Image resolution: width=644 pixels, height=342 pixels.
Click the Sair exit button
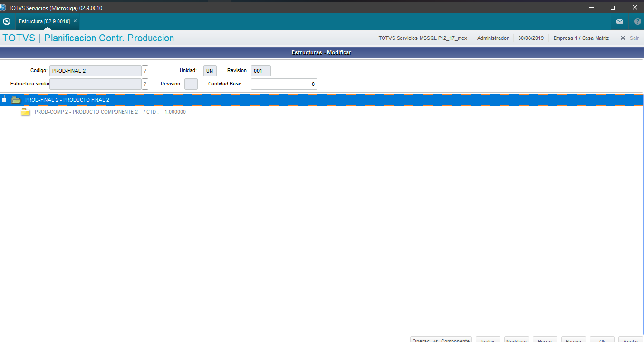pos(629,38)
